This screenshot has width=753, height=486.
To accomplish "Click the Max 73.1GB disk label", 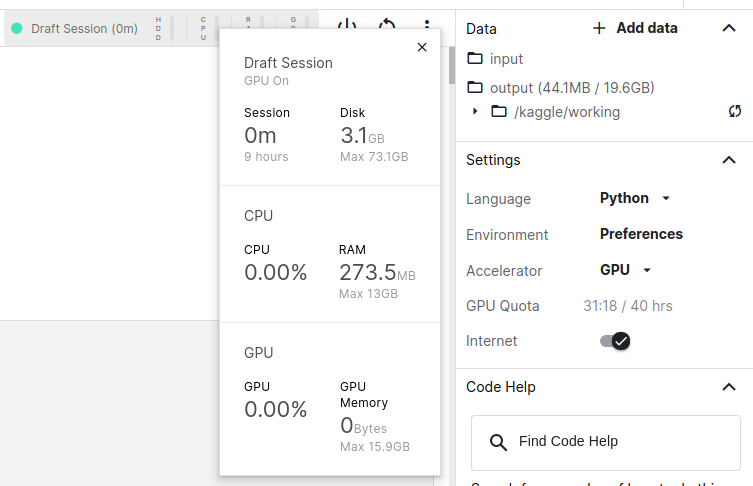I will 374,157.
